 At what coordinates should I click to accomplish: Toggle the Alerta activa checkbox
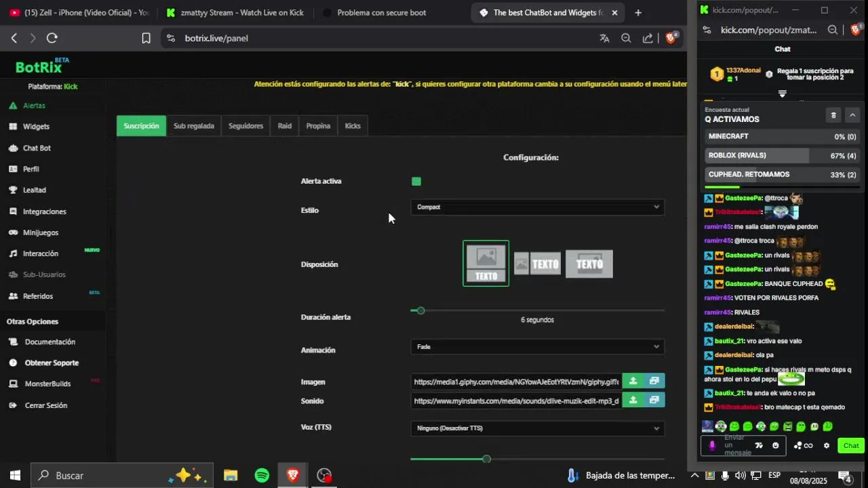click(x=416, y=182)
